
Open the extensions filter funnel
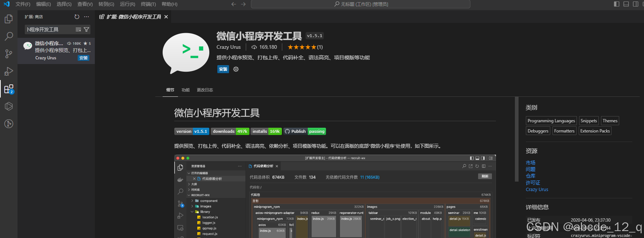86,29
